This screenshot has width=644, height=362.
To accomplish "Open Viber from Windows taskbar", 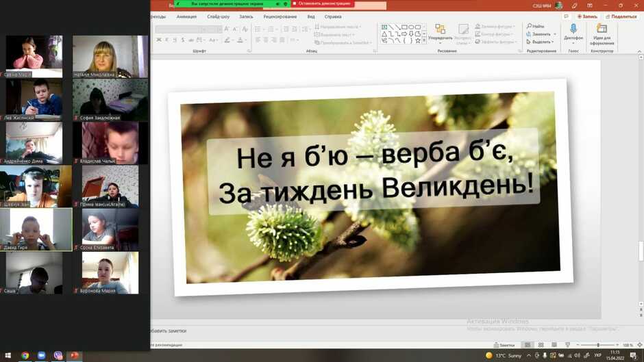I will pyautogui.click(x=58, y=355).
